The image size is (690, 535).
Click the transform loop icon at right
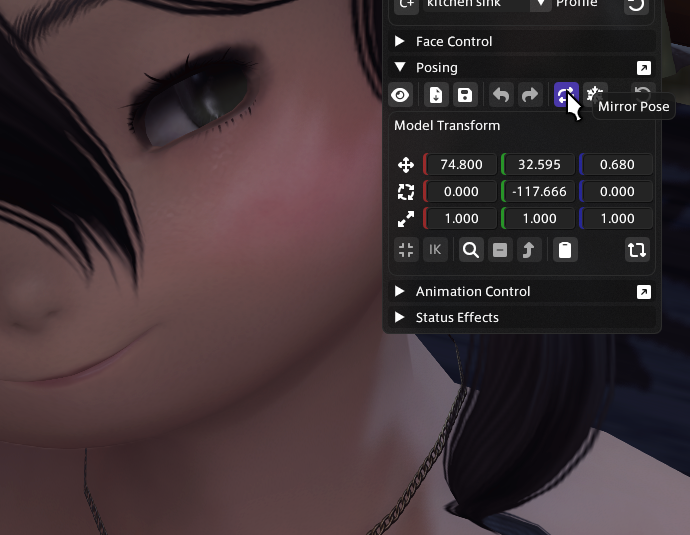point(637,250)
